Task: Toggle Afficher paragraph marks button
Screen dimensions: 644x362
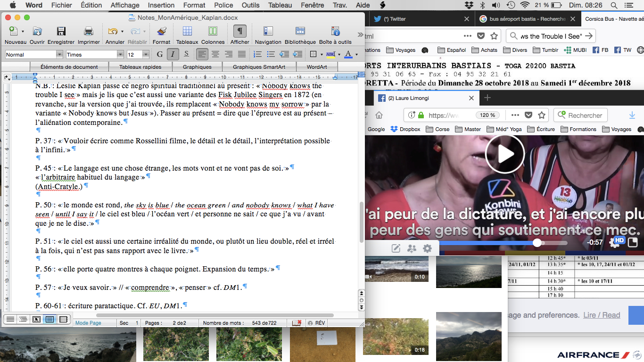Action: [x=240, y=32]
